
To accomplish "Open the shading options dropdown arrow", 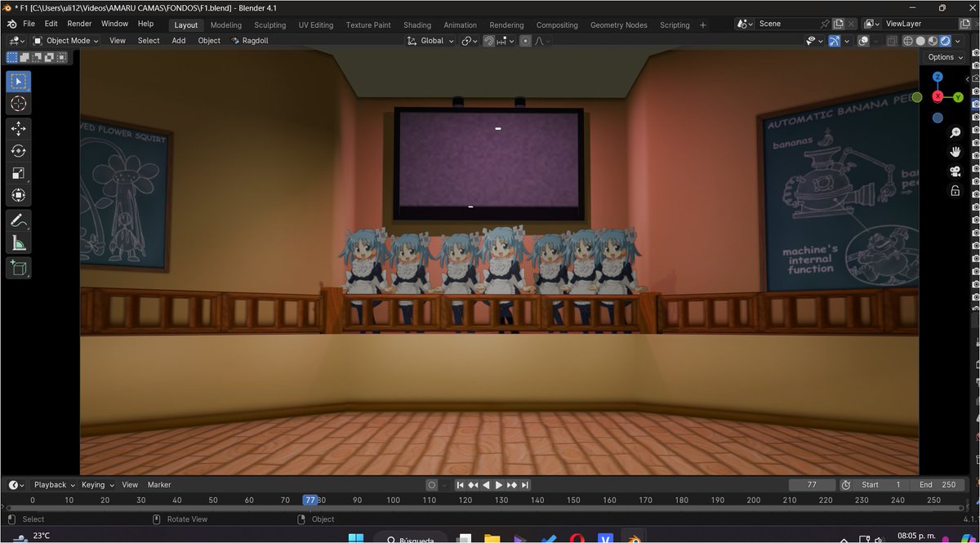I will (958, 41).
